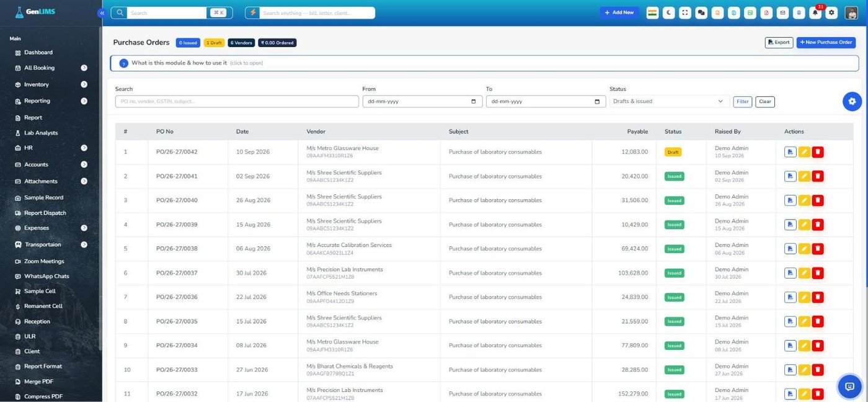Delete purchase order PO/26-27/0034
Screen dimensions: 868x402
click(x=818, y=346)
